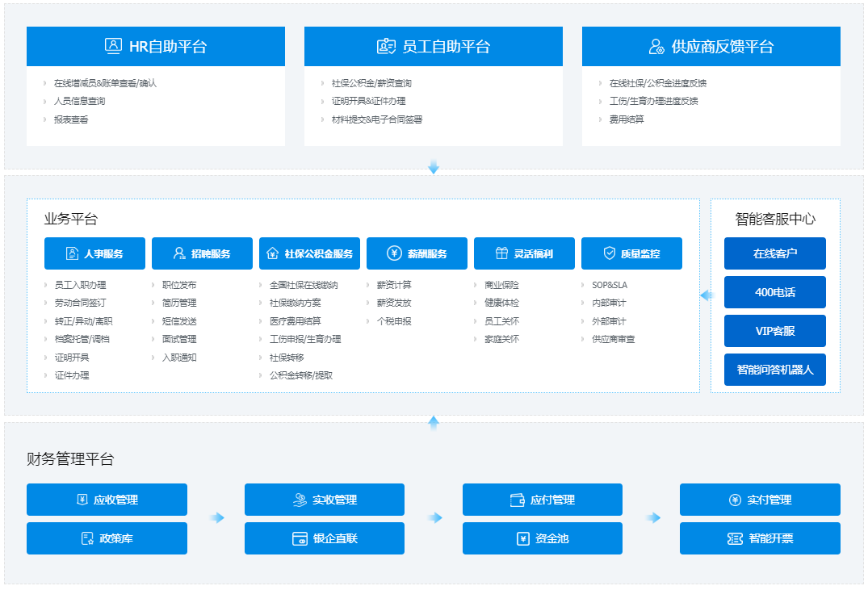
Task: Open the 智能问答机器人 button
Action: pos(774,370)
